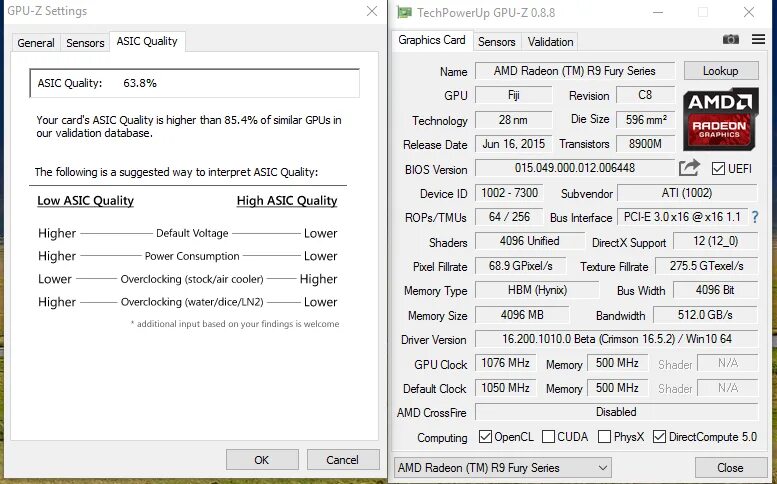Click the ROPs/TMUs field 64 / 256
777x484 pixels.
[x=509, y=216]
